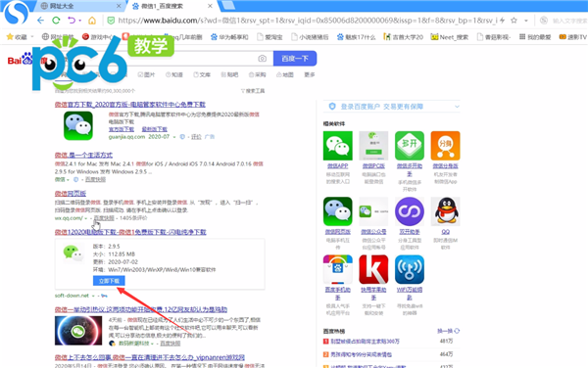This screenshot has height=368, width=588.
Task: Click the 百度手机助手 app icon
Action: [x=338, y=269]
